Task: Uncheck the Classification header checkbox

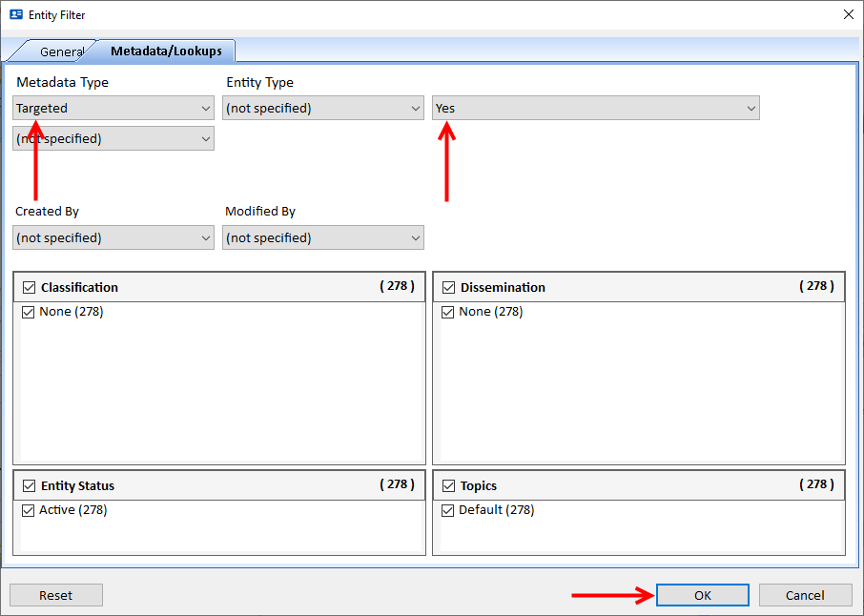Action: pyautogui.click(x=29, y=287)
